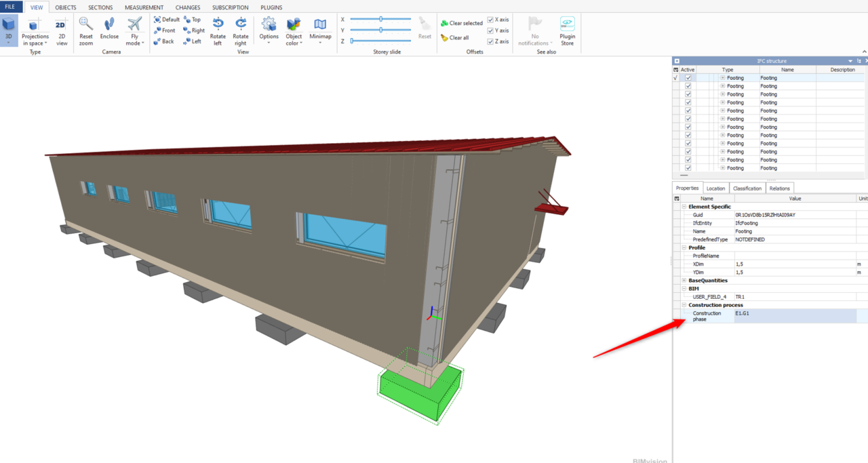Set camera to Default view
The width and height of the screenshot is (868, 463).
pyautogui.click(x=166, y=20)
